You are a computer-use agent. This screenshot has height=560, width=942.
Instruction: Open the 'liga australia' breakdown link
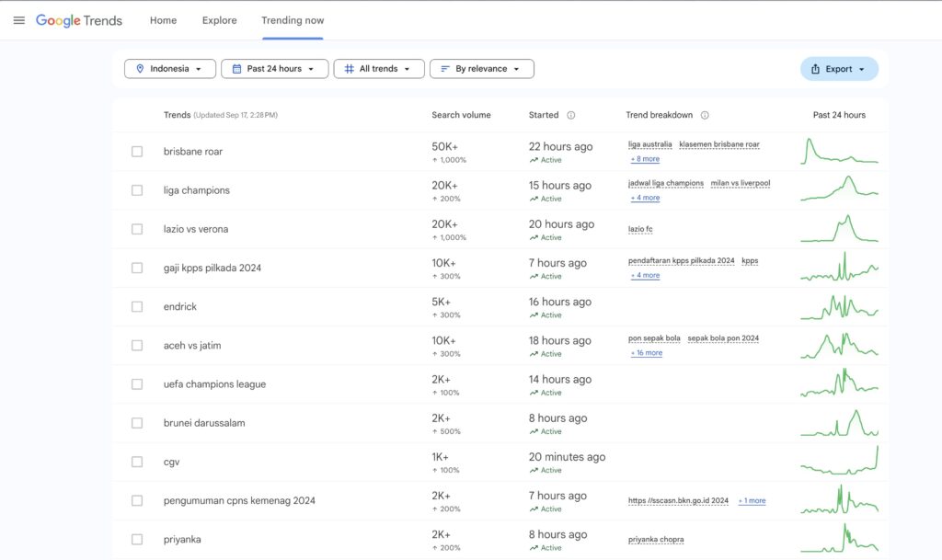[650, 144]
